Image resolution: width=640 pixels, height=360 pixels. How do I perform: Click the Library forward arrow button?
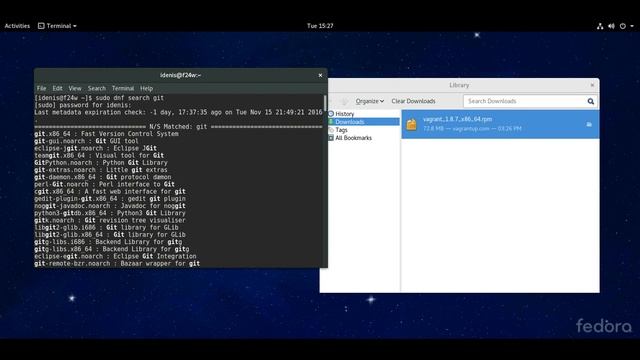345,101
